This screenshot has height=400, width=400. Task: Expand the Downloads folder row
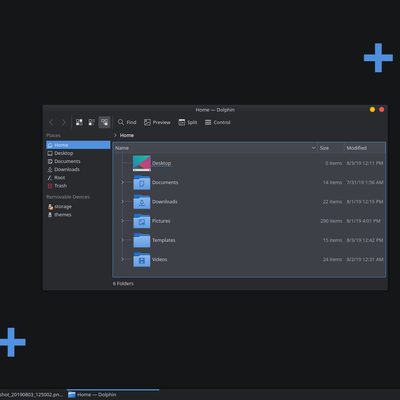122,202
